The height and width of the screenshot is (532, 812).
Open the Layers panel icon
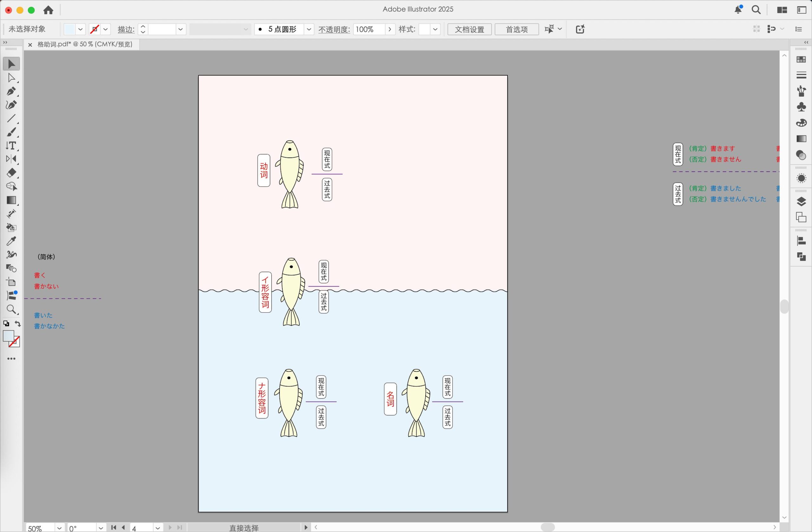tap(801, 202)
